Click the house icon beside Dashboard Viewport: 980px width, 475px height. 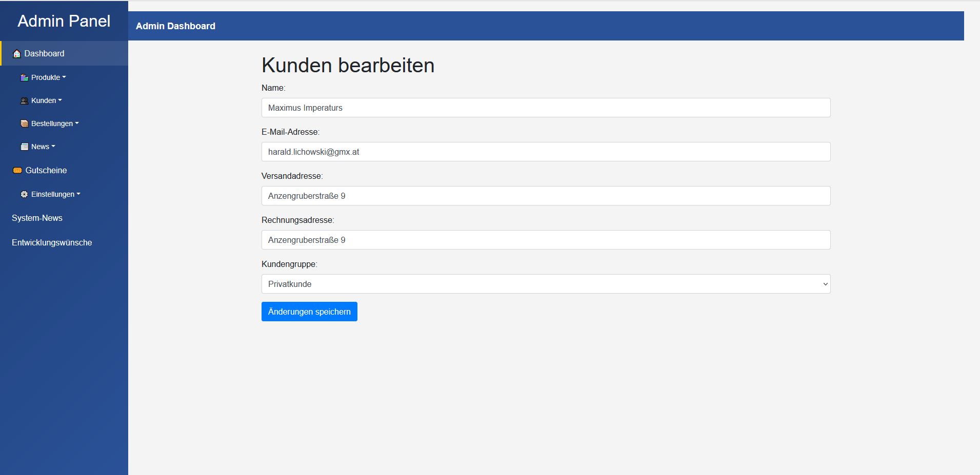point(17,54)
